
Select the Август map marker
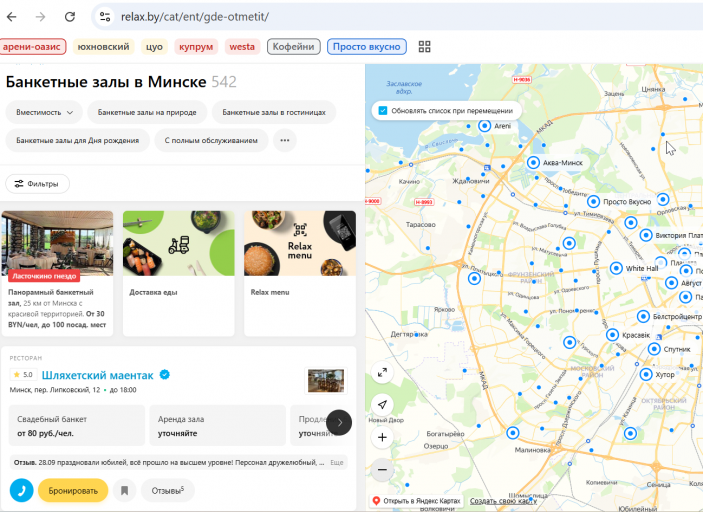coord(671,283)
